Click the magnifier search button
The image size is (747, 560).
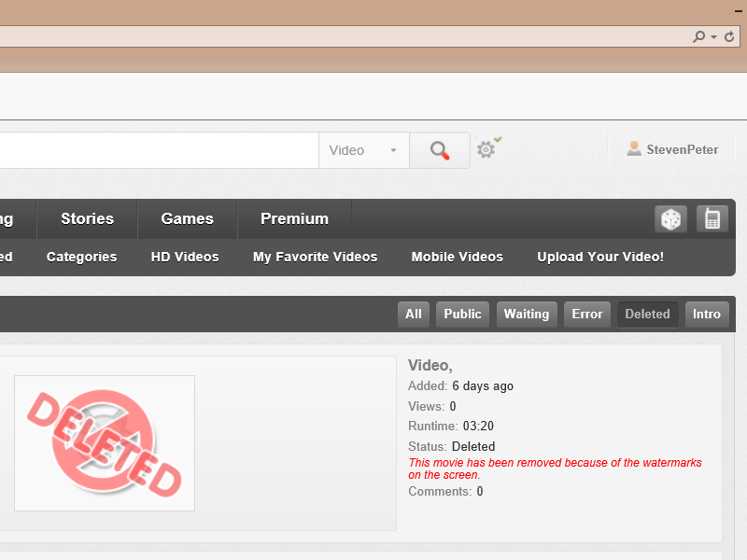[x=440, y=150]
